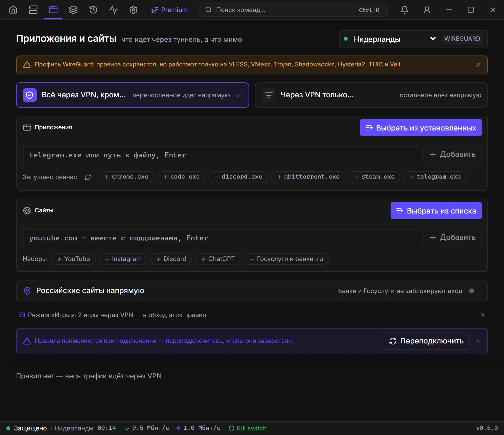Open connection history clock icon
Image resolution: width=504 pixels, height=435 pixels.
click(x=93, y=10)
